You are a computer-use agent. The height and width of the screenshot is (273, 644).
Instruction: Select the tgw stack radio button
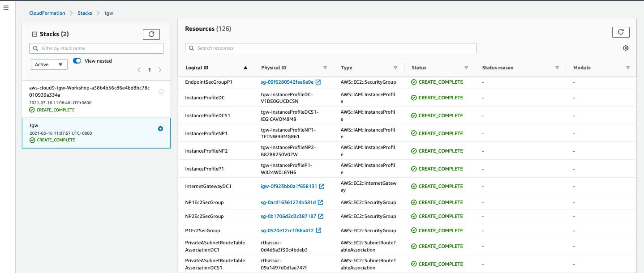coord(161,129)
